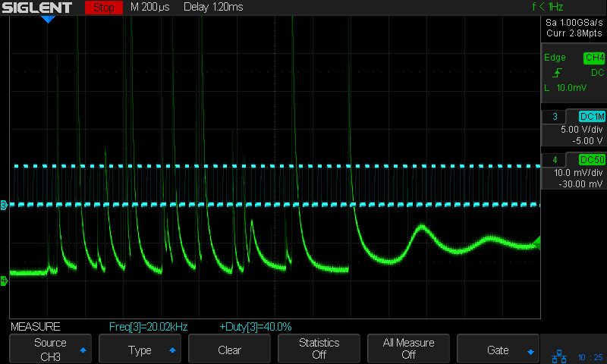Open the measurement Type menu
This screenshot has width=607, height=364.
[x=140, y=350]
